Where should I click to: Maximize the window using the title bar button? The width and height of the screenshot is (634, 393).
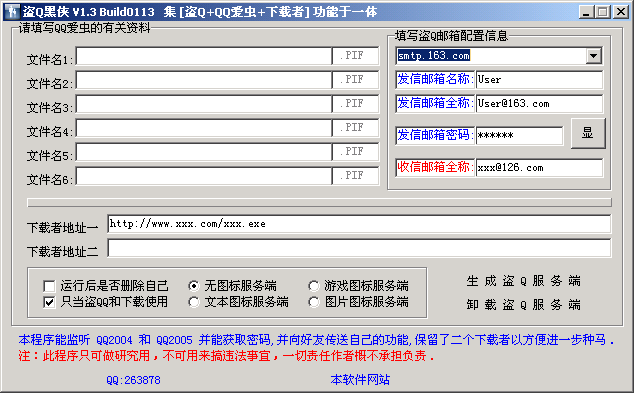(x=602, y=12)
